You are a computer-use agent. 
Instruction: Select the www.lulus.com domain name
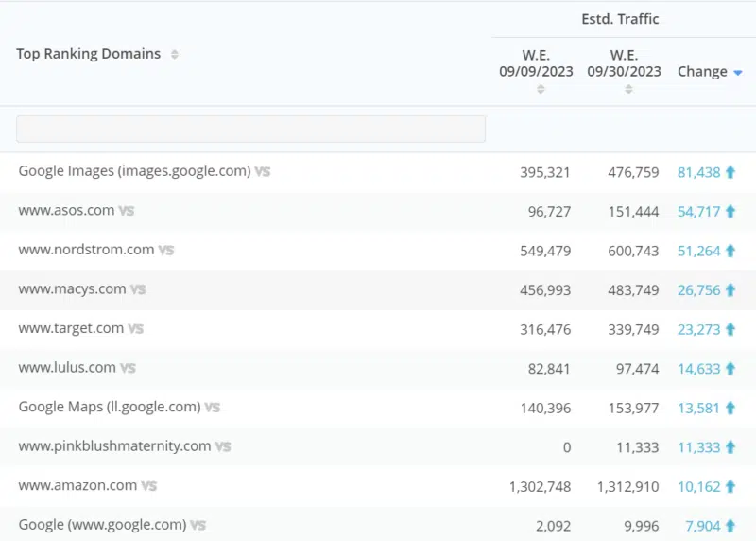67,368
